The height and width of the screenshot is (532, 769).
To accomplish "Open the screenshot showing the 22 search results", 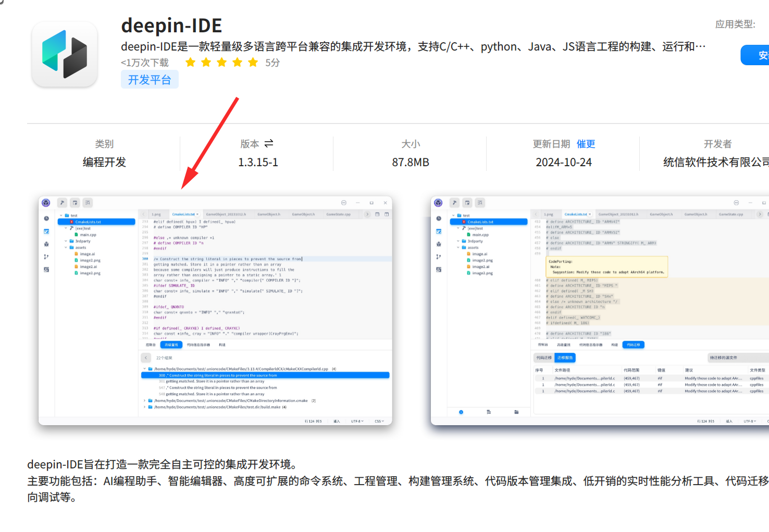I will coord(215,311).
